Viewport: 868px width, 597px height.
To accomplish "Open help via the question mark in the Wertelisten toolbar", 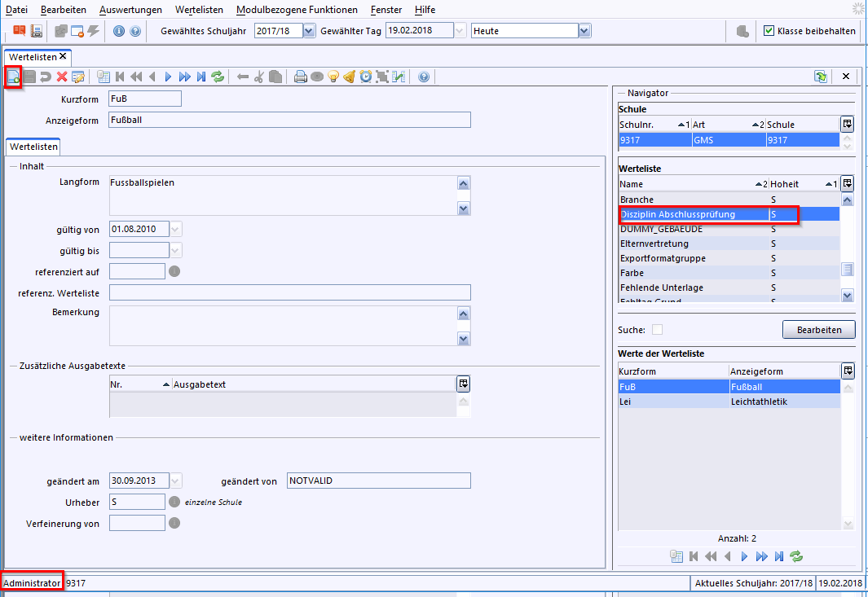I will [x=424, y=77].
